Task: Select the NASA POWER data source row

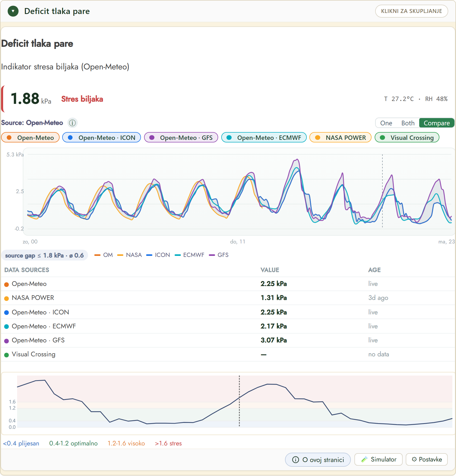Action: [x=228, y=298]
